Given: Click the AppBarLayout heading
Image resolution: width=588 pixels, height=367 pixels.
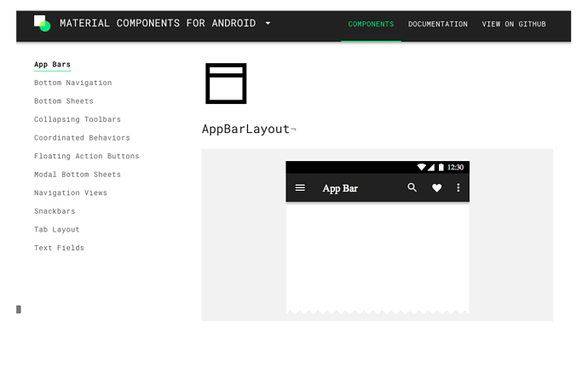Looking at the screenshot, I should tap(245, 129).
